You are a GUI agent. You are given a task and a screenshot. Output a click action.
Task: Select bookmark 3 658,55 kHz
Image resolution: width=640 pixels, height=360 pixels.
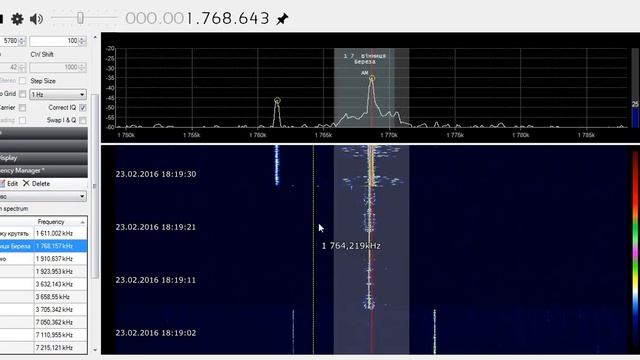[44, 297]
